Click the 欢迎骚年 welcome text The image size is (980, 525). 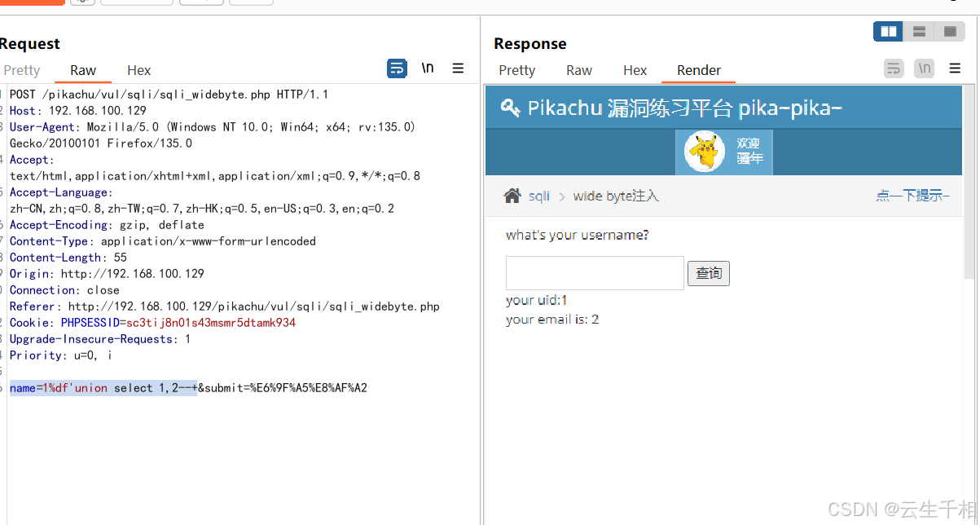749,151
